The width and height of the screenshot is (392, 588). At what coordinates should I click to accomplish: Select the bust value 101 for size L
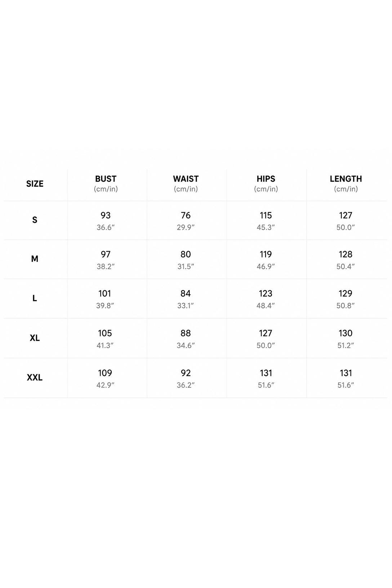pos(105,294)
